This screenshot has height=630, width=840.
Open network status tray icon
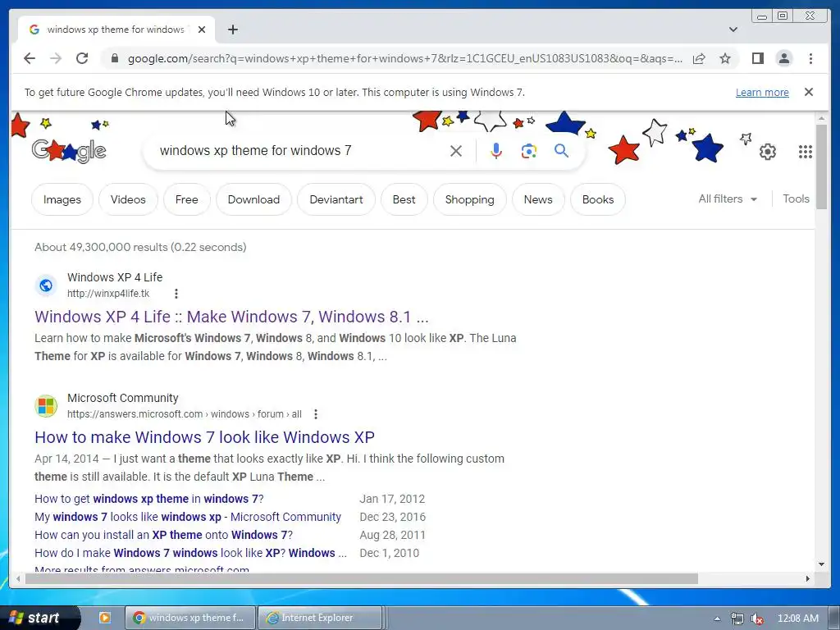coord(737,619)
